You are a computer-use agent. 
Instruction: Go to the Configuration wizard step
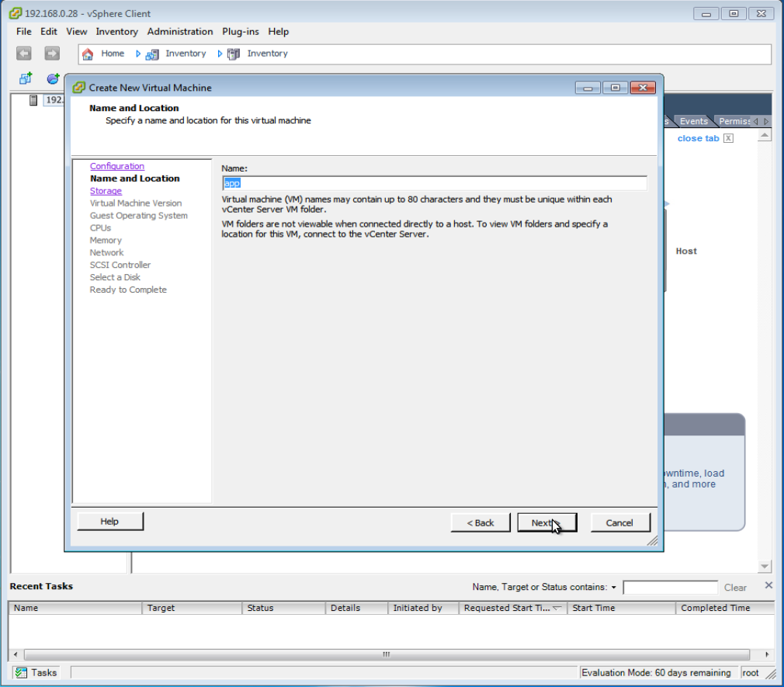coord(117,166)
